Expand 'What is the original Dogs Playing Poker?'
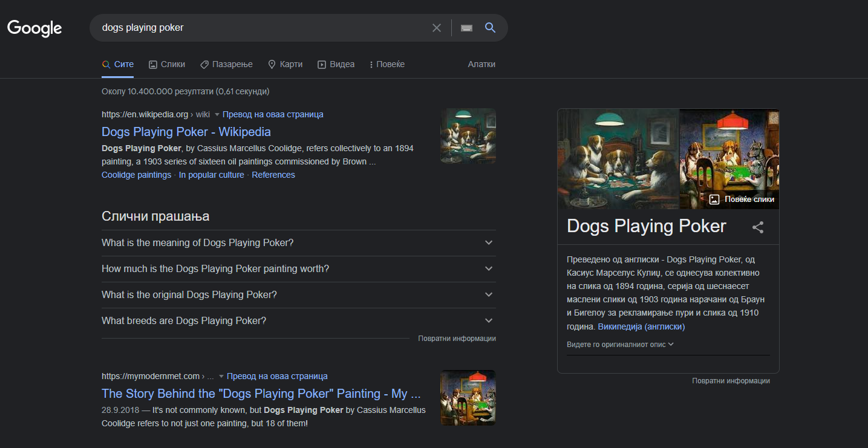868x448 pixels. (x=299, y=295)
